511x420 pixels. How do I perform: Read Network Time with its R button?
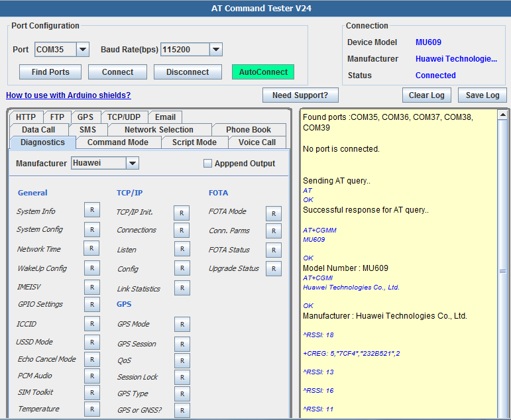[x=91, y=248]
